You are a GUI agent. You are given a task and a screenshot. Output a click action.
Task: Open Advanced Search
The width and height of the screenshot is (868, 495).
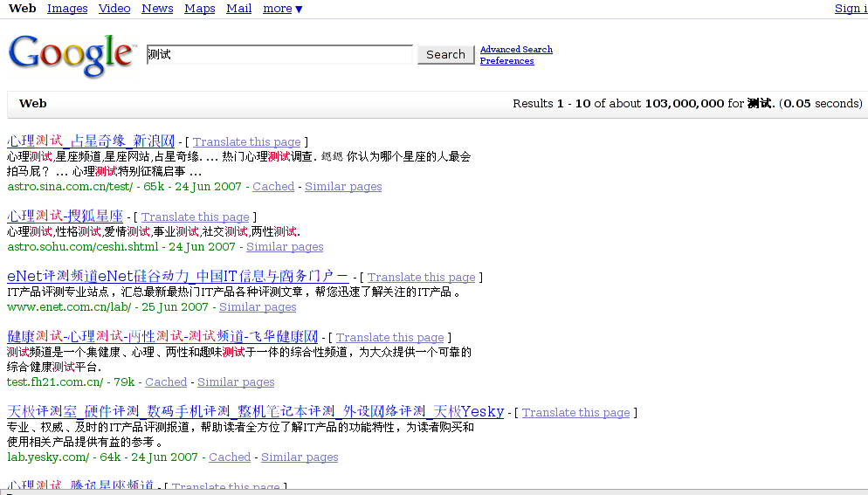click(516, 49)
